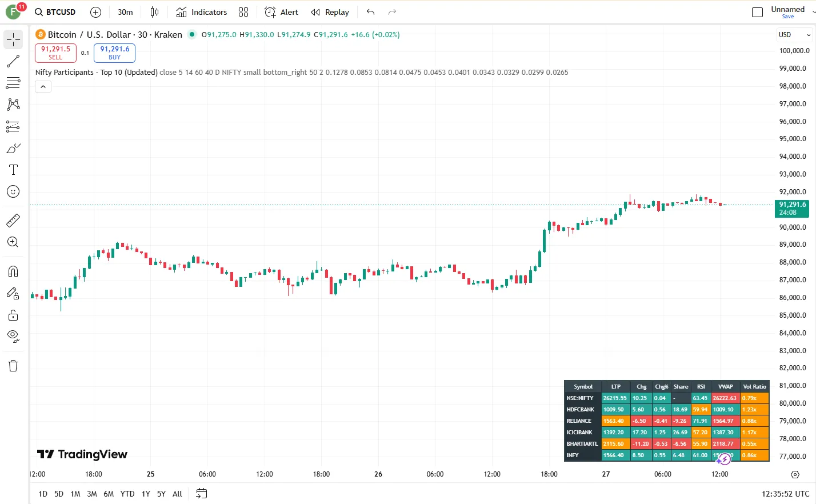
Task: Click the purple lightning quick-action icon
Action: click(724, 459)
